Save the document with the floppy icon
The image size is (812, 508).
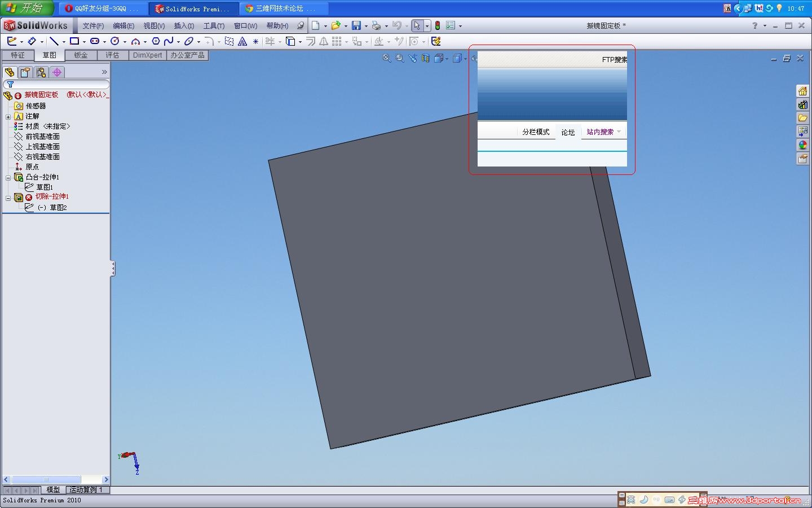click(x=356, y=25)
